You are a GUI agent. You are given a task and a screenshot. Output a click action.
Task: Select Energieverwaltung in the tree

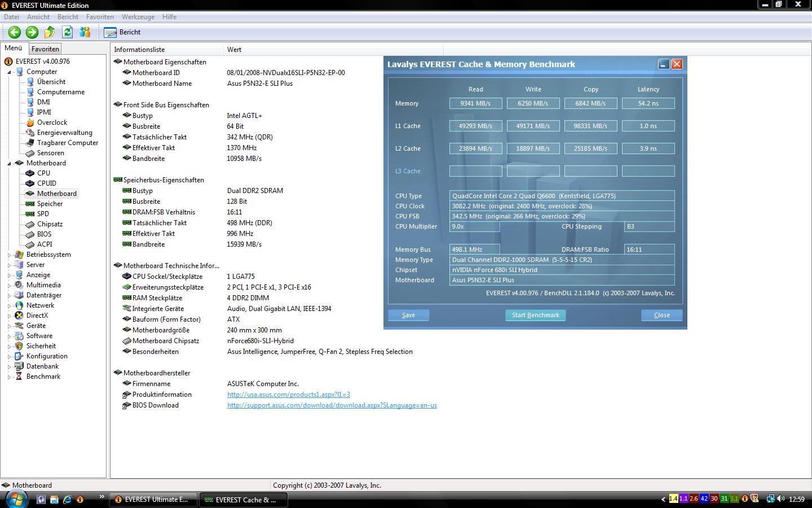pyautogui.click(x=64, y=133)
